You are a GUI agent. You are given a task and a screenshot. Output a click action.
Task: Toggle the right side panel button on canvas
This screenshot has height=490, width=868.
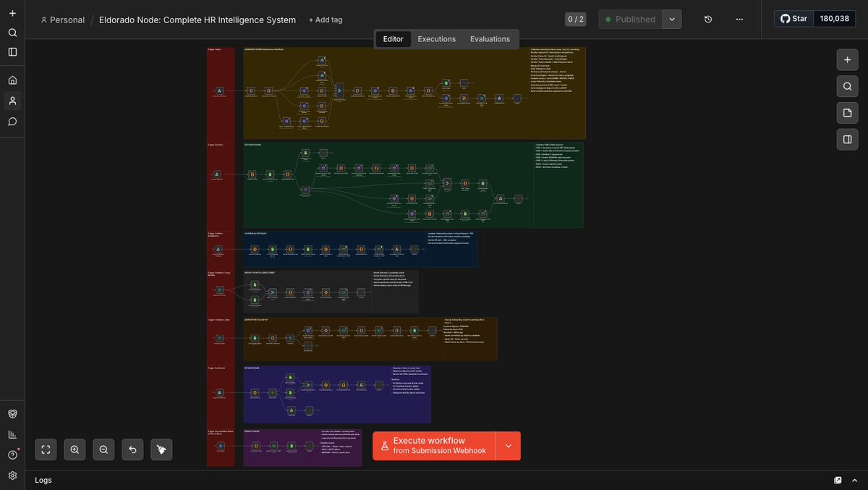click(848, 139)
